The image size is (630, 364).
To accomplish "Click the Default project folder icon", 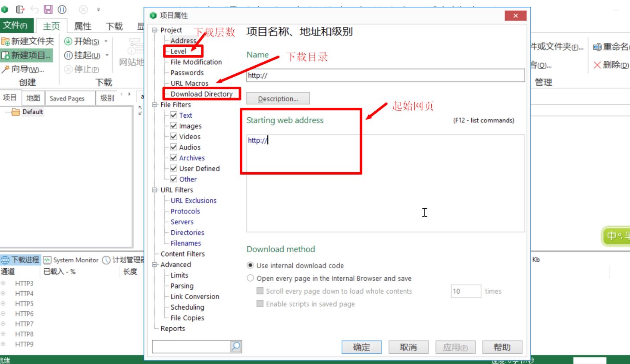I will [16, 112].
